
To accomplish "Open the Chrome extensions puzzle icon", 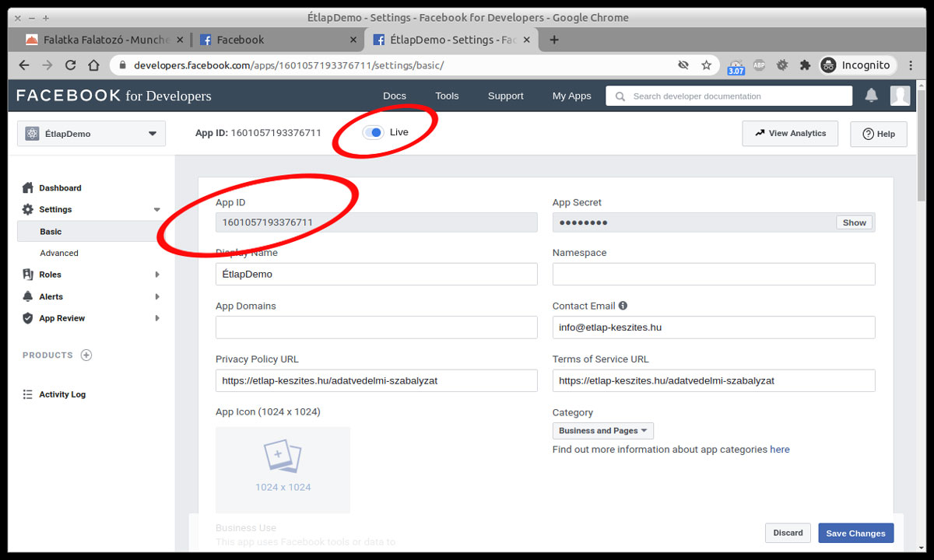I will point(804,65).
